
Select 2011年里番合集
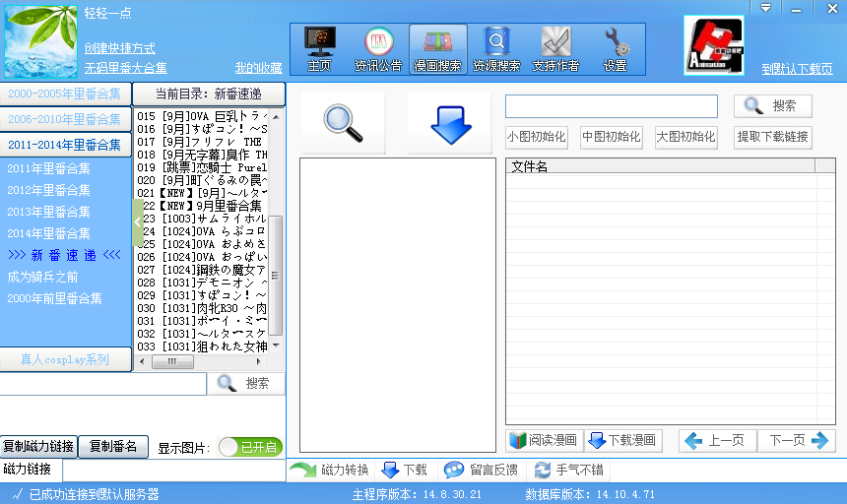pos(48,168)
